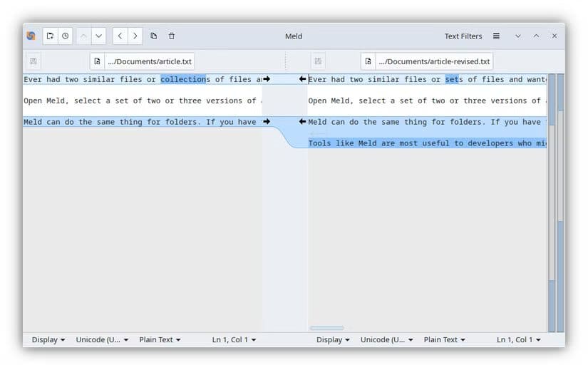588x370 pixels.
Task: Open left pane Unicode encoding dropdown
Action: point(102,339)
